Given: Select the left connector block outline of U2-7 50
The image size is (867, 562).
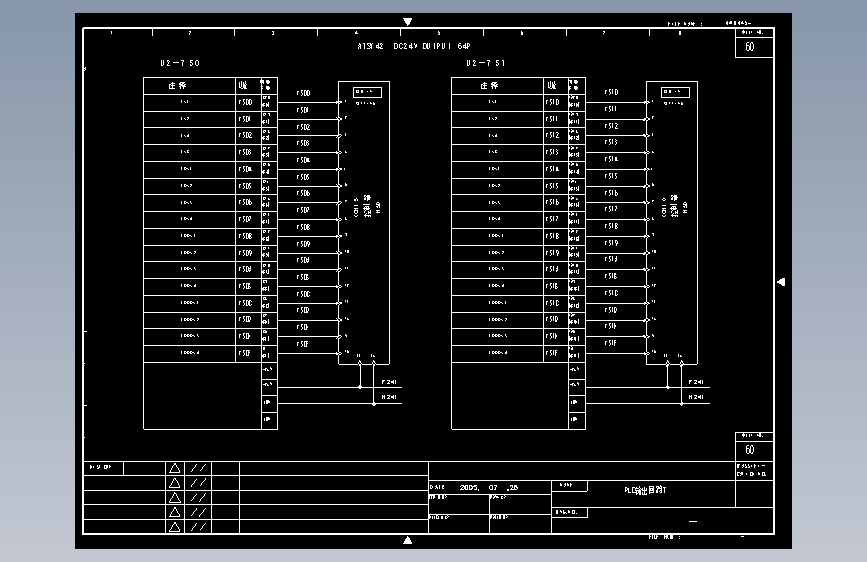Looking at the screenshot, I should click(364, 223).
